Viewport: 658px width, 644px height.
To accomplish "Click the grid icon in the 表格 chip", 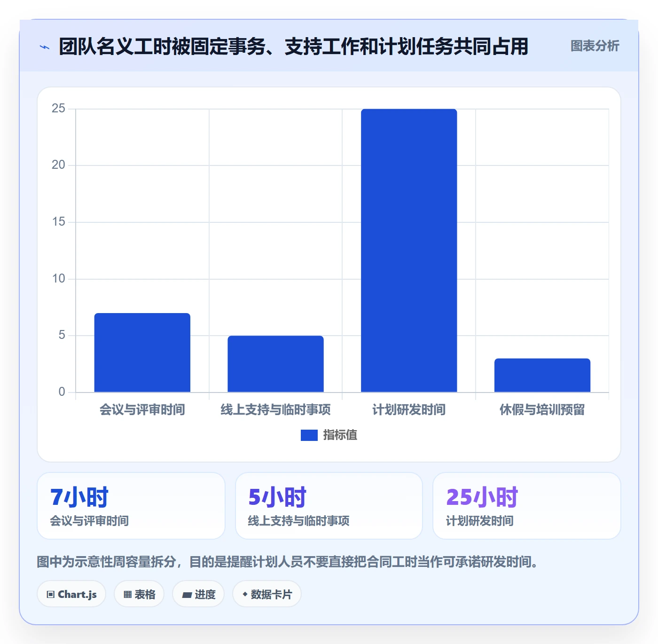I will 127,595.
